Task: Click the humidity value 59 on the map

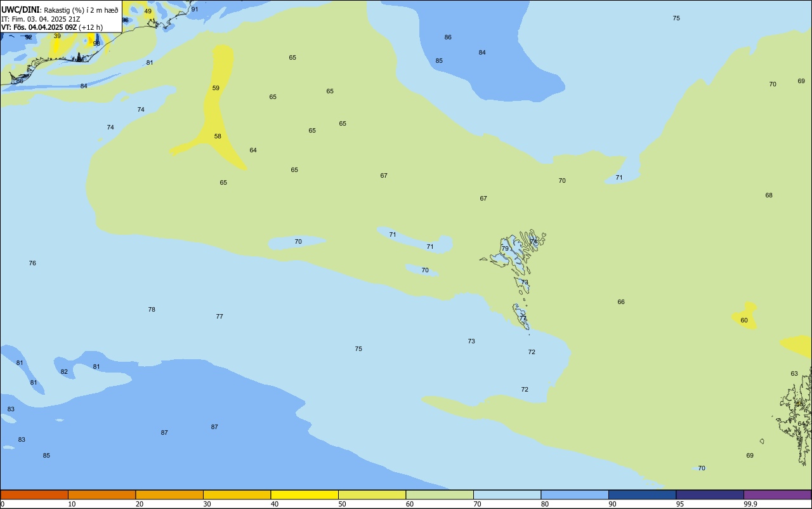Action: point(216,88)
